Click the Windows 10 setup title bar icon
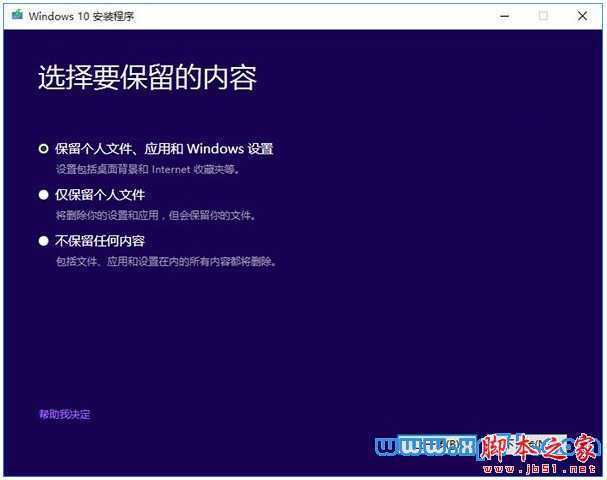 click(17, 16)
